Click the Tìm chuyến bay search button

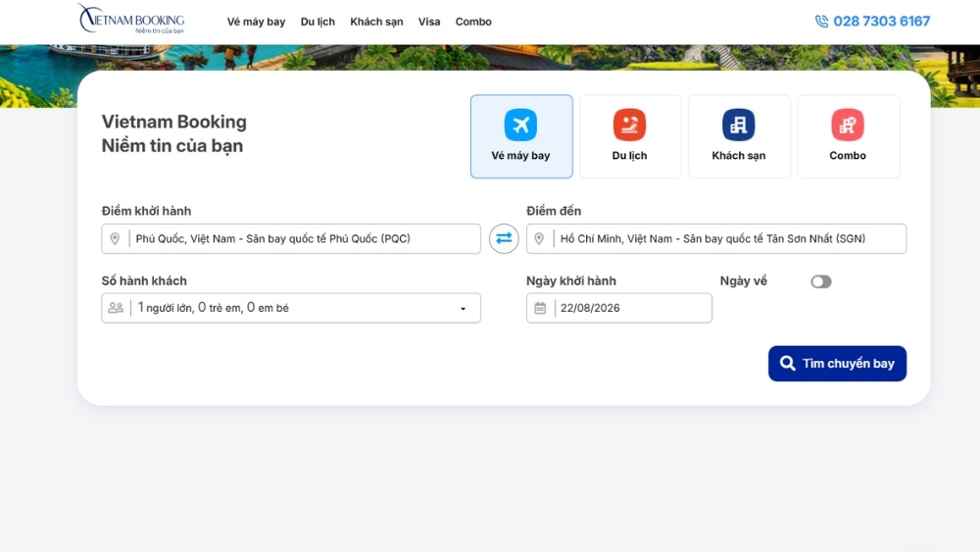pos(838,364)
